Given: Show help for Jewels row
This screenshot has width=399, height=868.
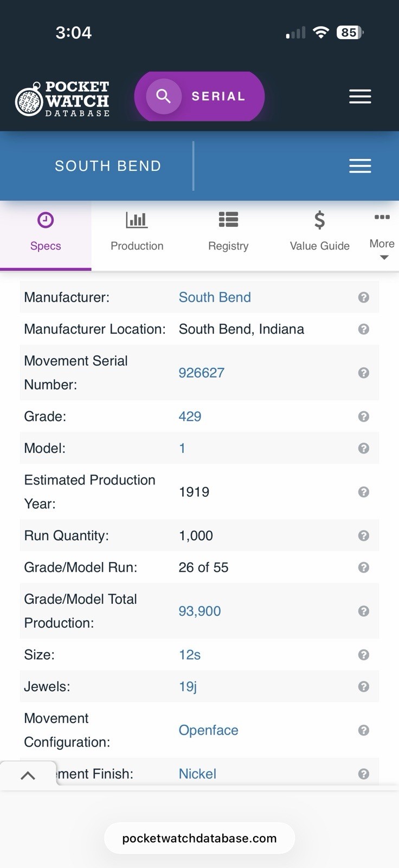Looking at the screenshot, I should pyautogui.click(x=364, y=686).
